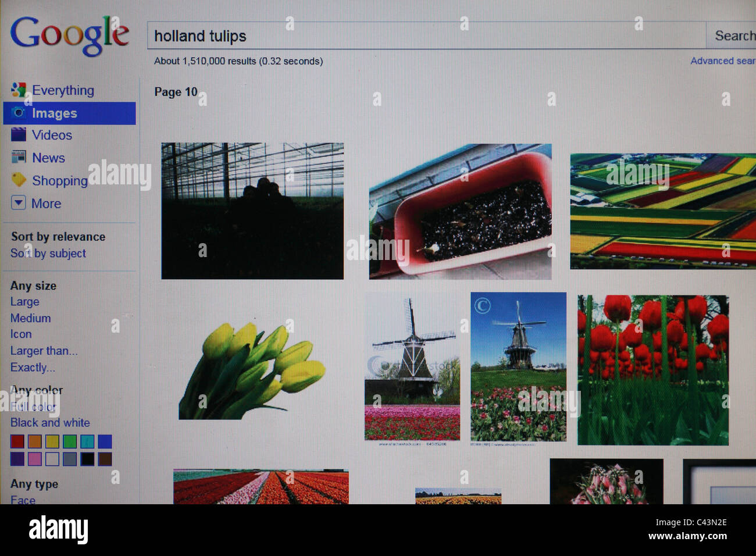Pick the red color swatch
This screenshot has height=556, width=756.
pyautogui.click(x=17, y=441)
